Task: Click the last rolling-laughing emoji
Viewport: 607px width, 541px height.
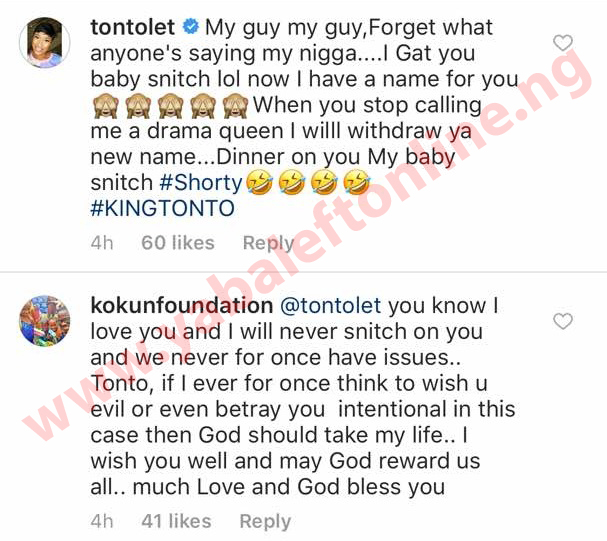Action: point(357,183)
